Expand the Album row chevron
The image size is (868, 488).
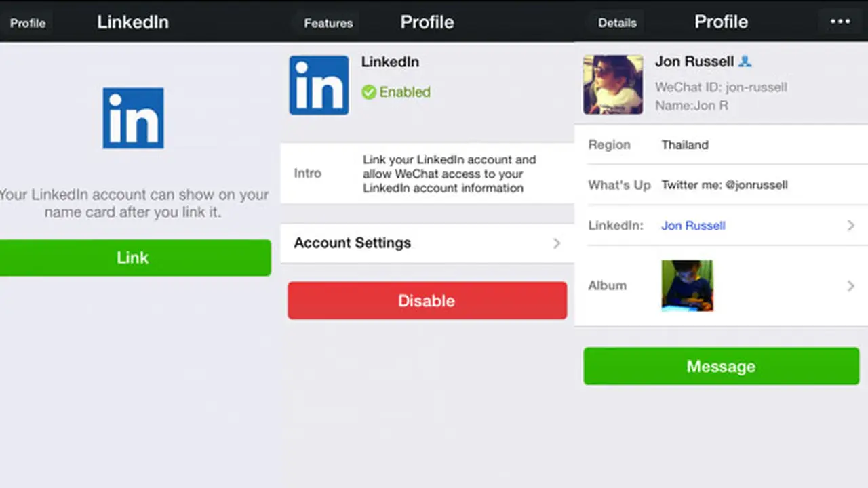click(x=851, y=286)
